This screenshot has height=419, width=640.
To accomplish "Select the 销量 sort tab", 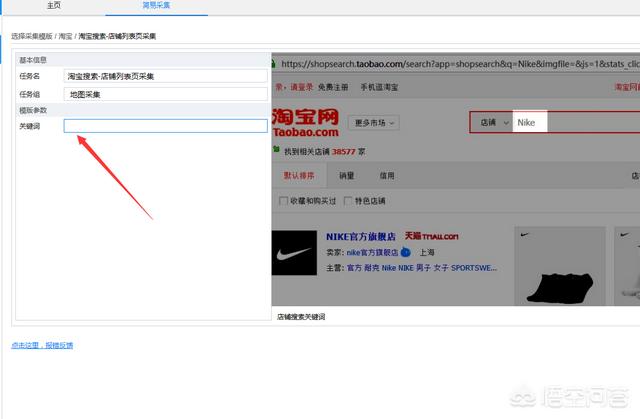I will 347,175.
